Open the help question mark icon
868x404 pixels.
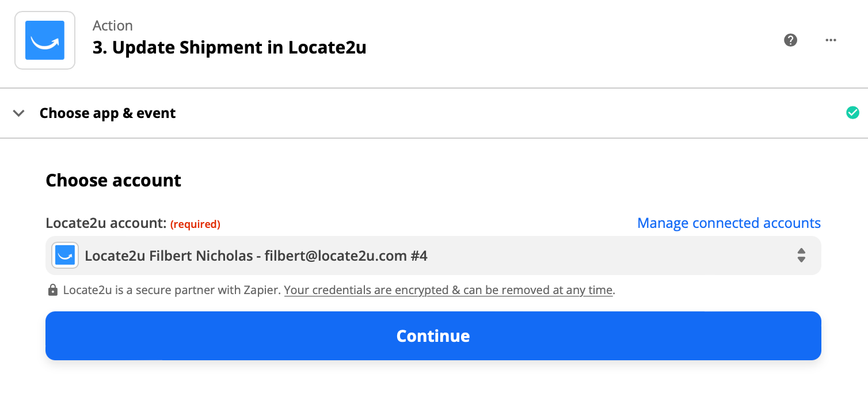791,40
